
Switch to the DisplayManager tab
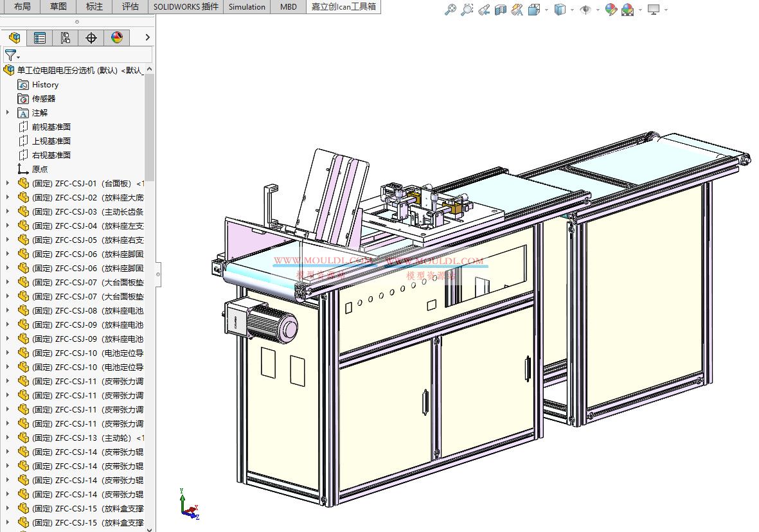pos(117,37)
